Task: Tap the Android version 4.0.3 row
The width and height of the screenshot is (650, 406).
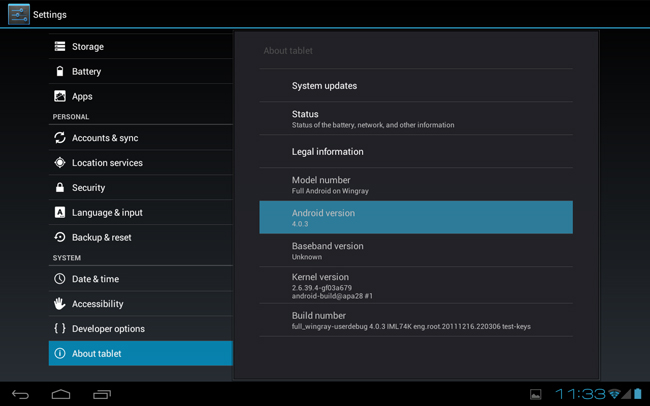Action: pyautogui.click(x=416, y=217)
